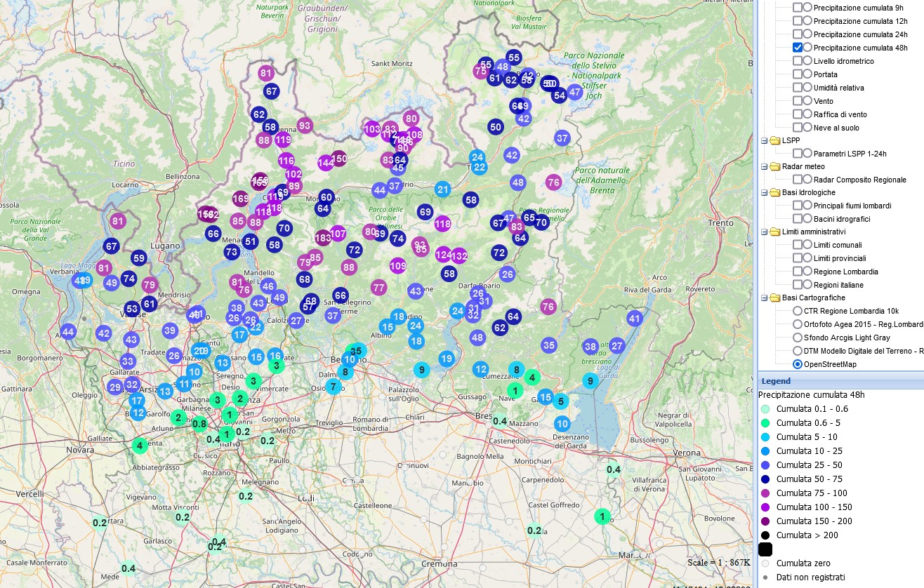The height and width of the screenshot is (588, 924).
Task: Click the light blue marker labeled 21
Action: tap(442, 189)
